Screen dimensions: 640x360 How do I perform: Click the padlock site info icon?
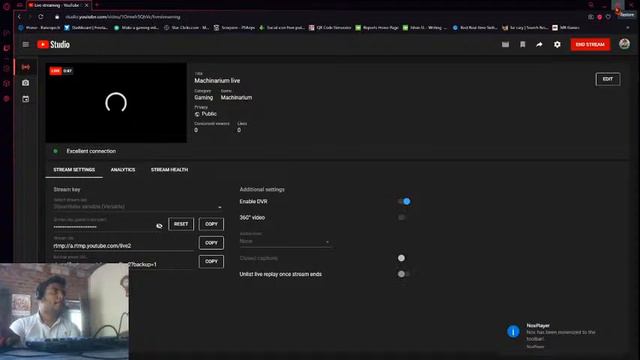click(x=57, y=17)
